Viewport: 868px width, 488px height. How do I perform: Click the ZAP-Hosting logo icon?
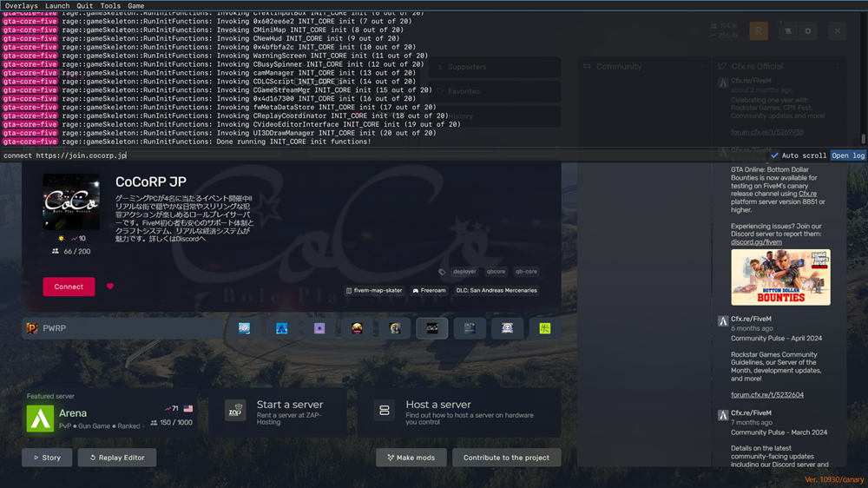coord(235,411)
